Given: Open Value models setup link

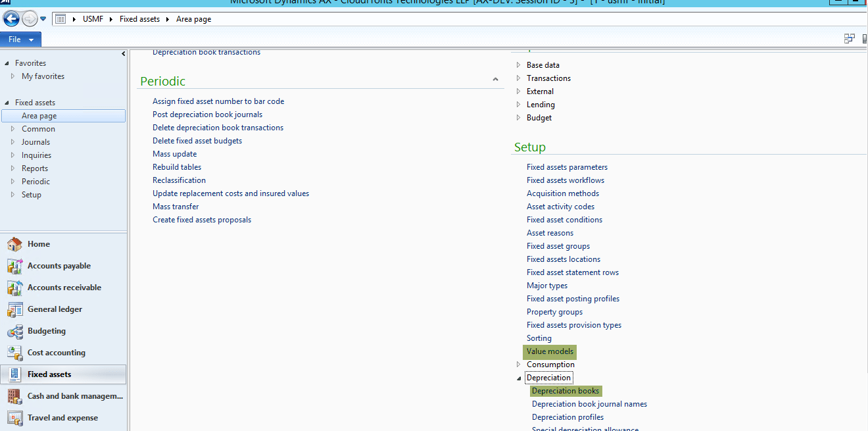Looking at the screenshot, I should [550, 351].
